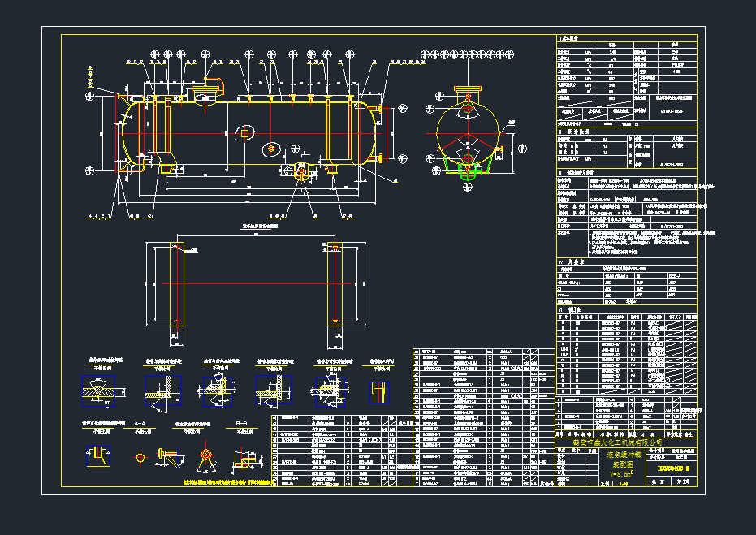Click the top manhole flange in end view
This screenshot has height=535, width=756.
tap(469, 89)
